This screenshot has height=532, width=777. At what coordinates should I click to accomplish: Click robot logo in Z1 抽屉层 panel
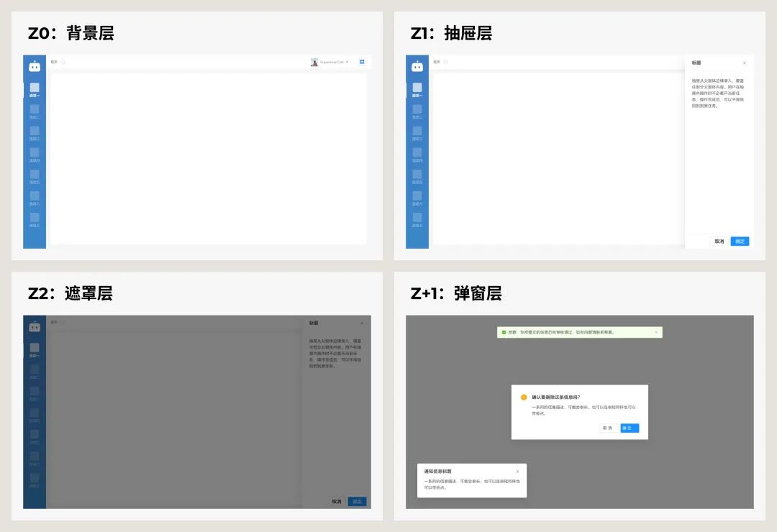417,66
